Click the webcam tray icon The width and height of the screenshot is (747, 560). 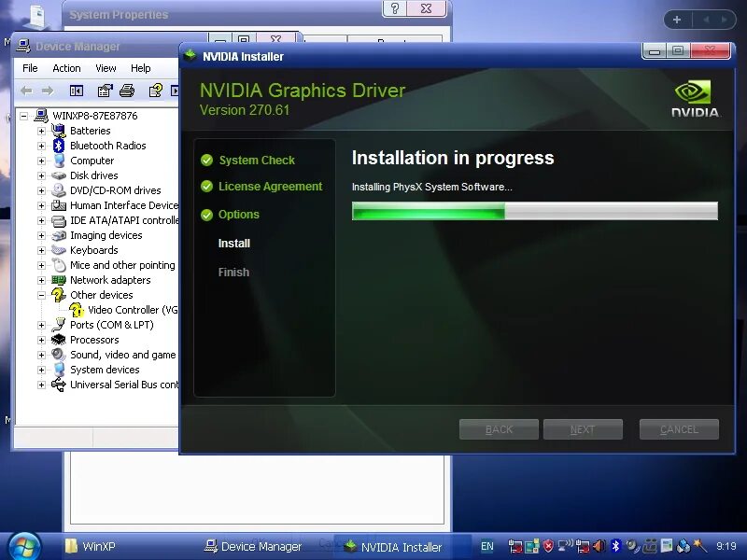tap(632, 546)
